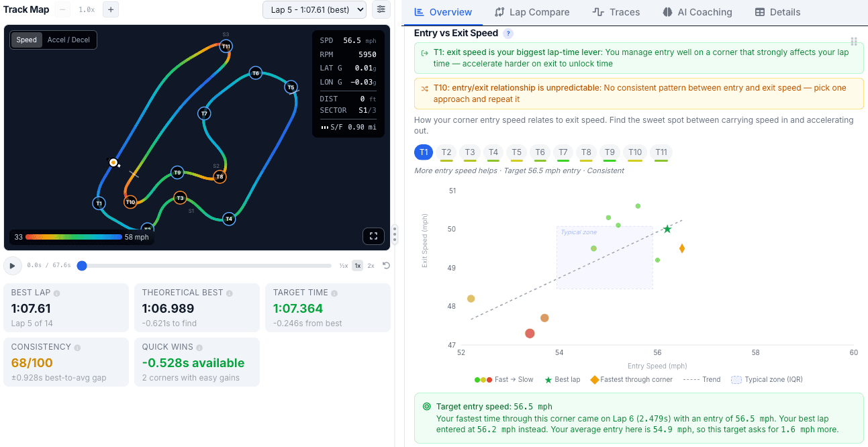Open the AI Coaching tab

pos(697,12)
